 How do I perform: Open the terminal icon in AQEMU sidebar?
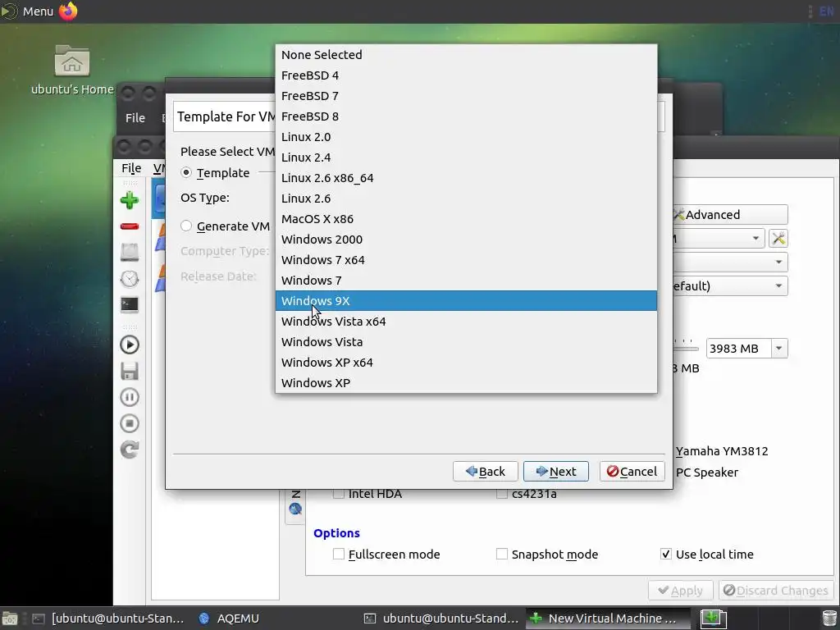pos(129,305)
